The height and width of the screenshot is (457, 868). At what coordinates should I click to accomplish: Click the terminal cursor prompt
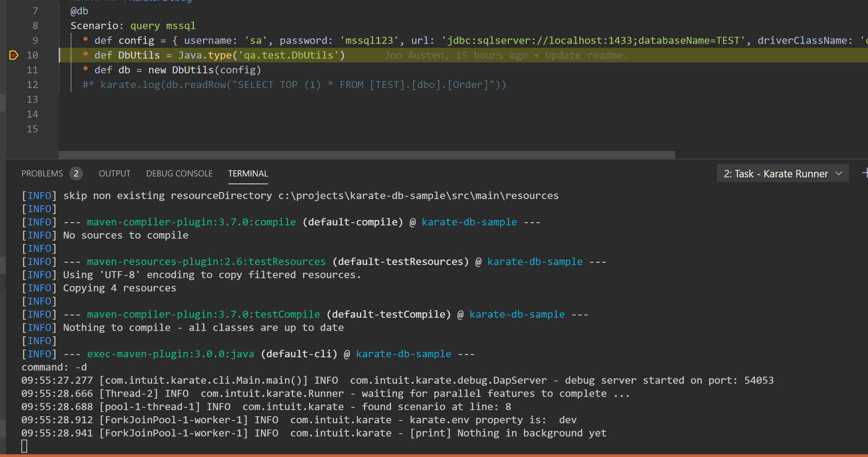click(x=24, y=446)
